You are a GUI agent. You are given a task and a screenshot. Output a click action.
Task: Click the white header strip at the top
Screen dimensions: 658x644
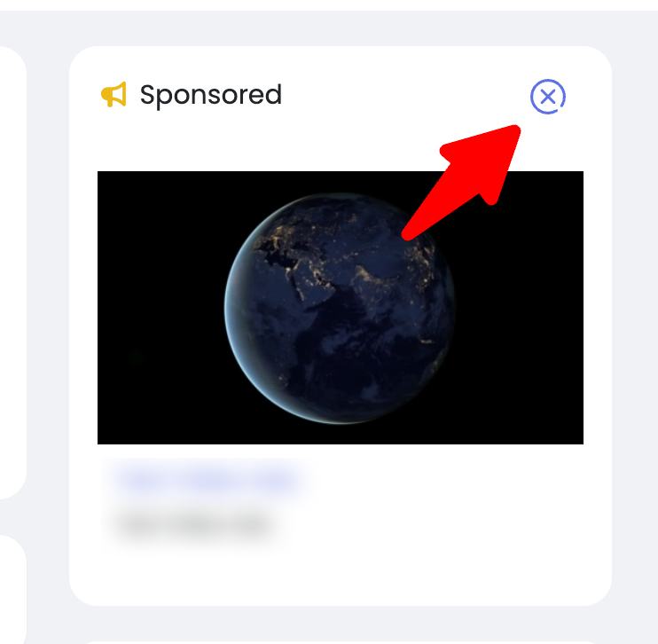click(329, 5)
